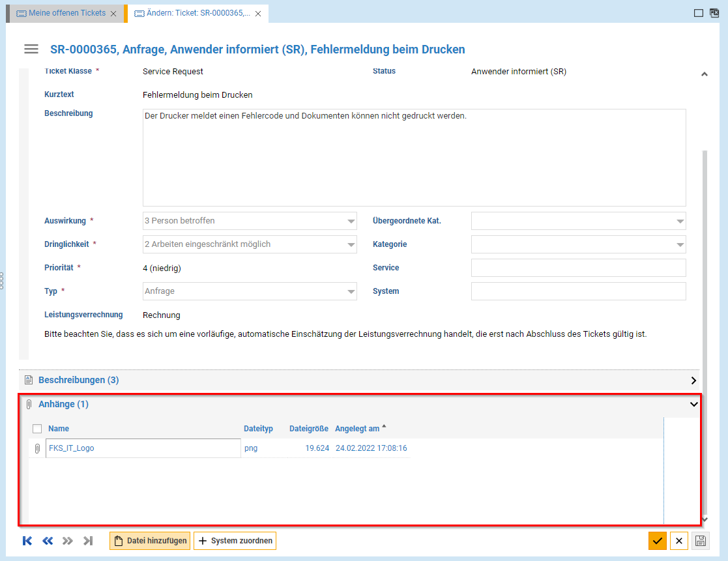Click the restore window icon top right
Viewport: 728px width, 561px height.
click(714, 13)
